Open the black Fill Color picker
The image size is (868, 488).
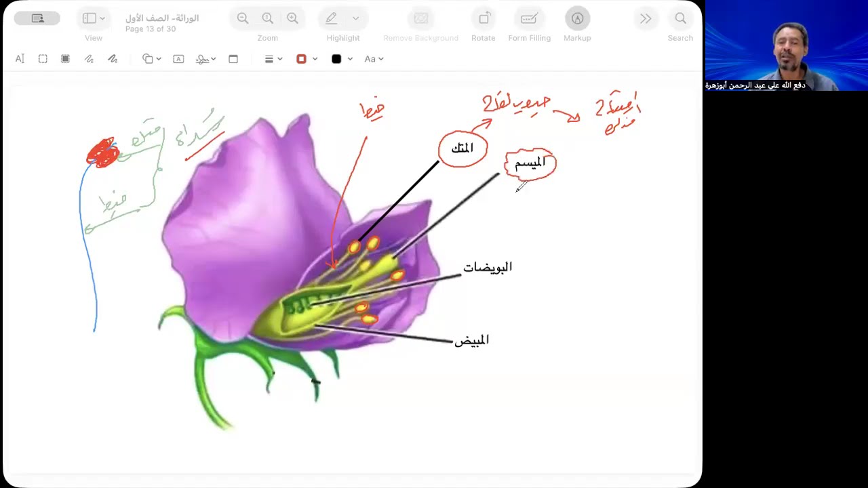point(342,59)
